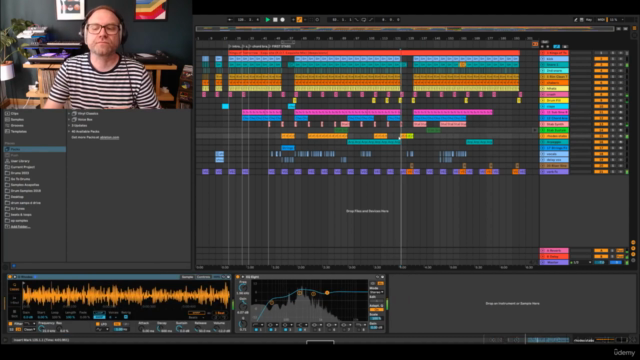Switch to Simpler's Sample tab

click(x=187, y=277)
